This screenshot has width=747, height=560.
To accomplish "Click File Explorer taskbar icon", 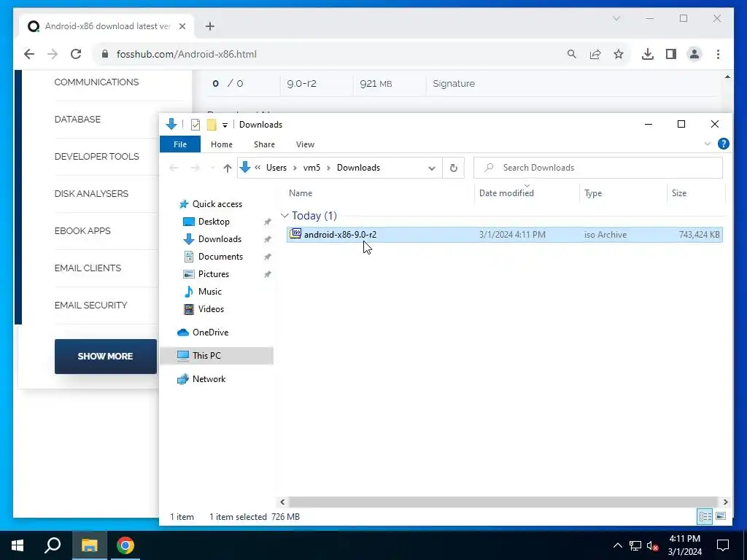I will coord(90,545).
